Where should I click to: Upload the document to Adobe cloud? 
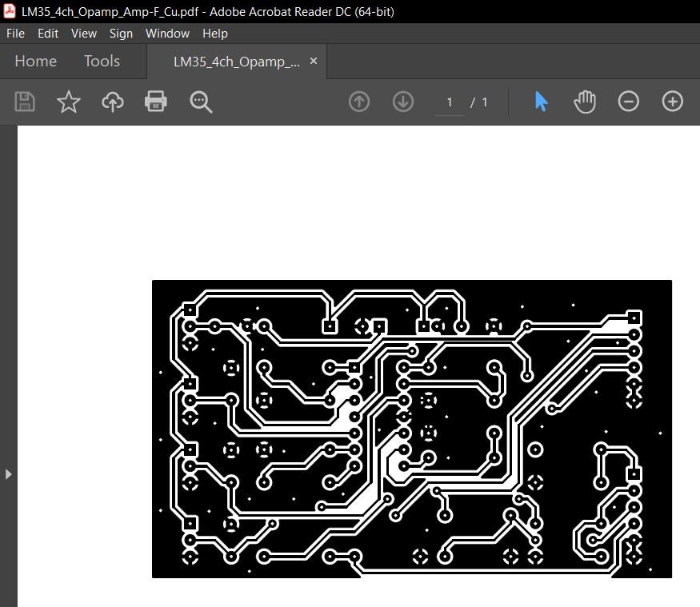tap(112, 102)
